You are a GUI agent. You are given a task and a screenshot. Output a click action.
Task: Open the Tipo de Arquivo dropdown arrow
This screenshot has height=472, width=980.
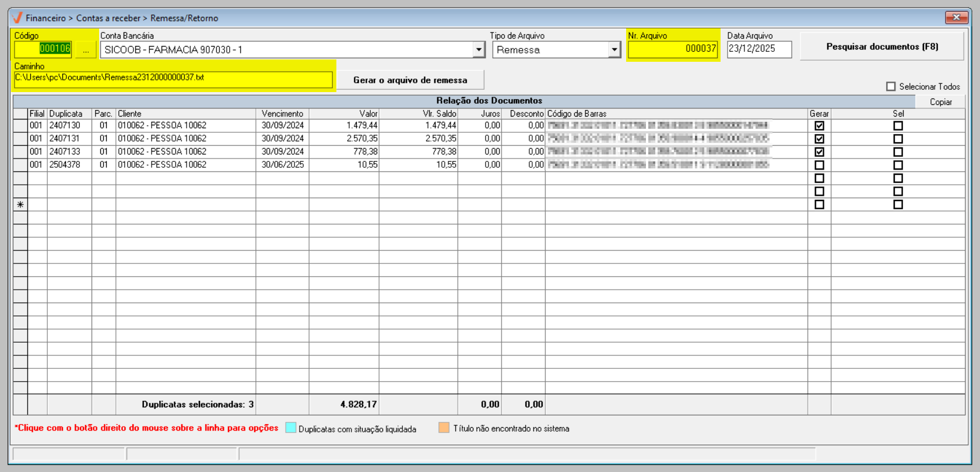tap(614, 50)
